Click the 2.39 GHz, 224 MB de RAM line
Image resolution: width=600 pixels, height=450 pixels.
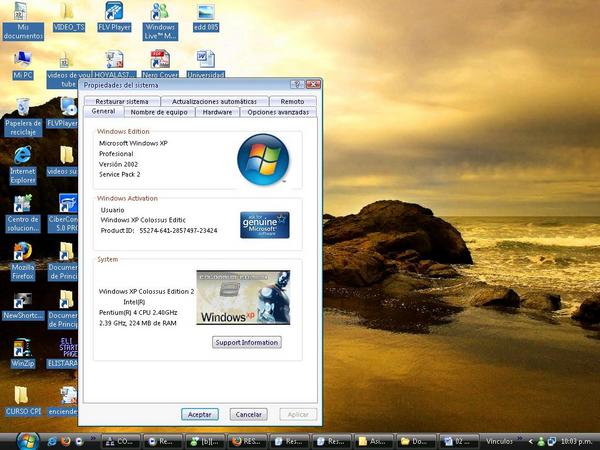(x=138, y=323)
